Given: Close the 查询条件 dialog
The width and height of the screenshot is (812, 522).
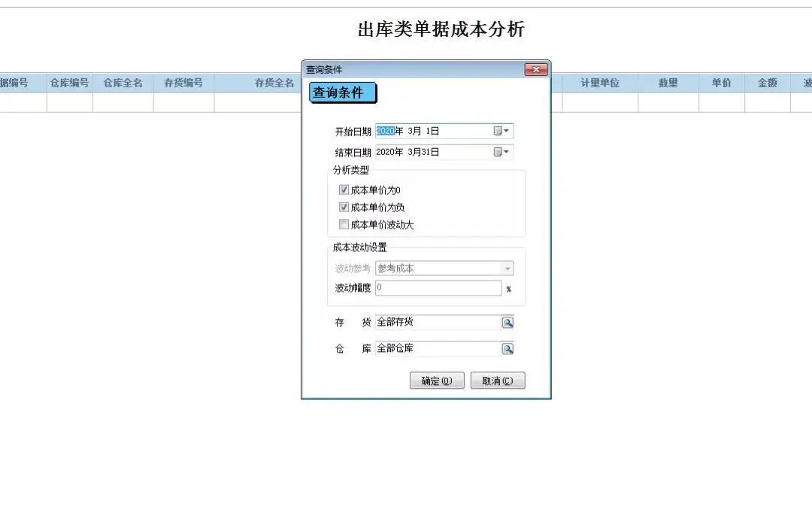Looking at the screenshot, I should click(x=536, y=68).
